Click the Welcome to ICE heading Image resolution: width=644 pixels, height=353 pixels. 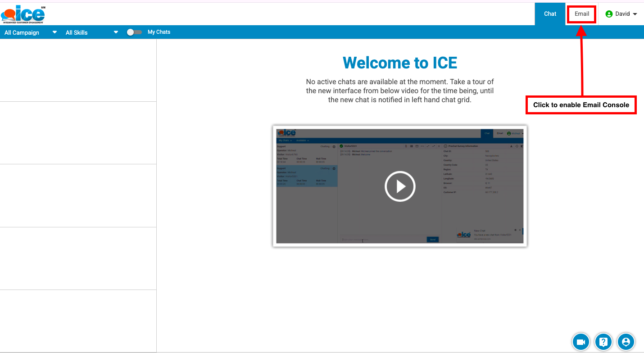coord(399,63)
